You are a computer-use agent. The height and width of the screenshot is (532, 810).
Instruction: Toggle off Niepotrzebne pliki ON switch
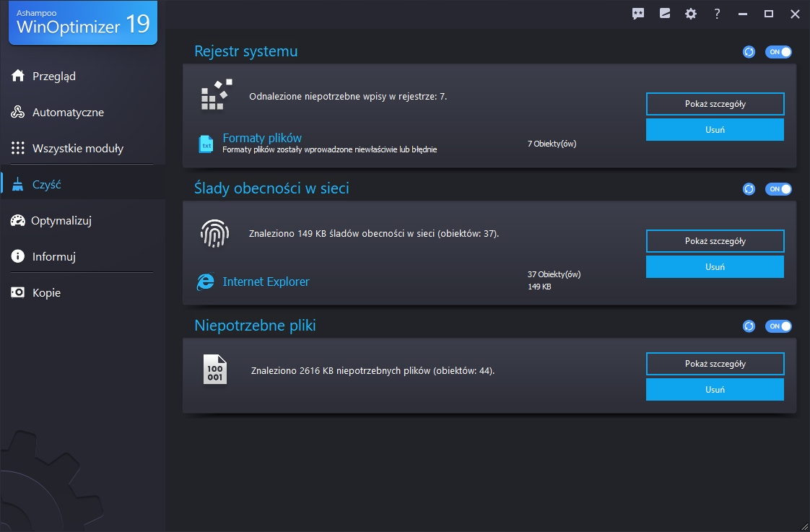(778, 326)
